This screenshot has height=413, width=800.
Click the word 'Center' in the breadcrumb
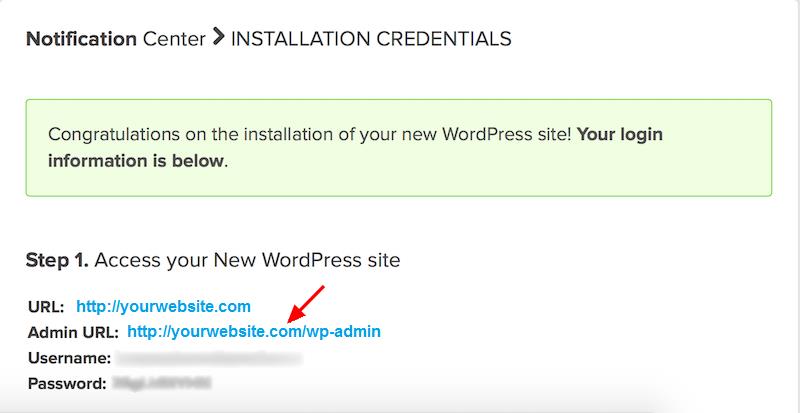174,39
